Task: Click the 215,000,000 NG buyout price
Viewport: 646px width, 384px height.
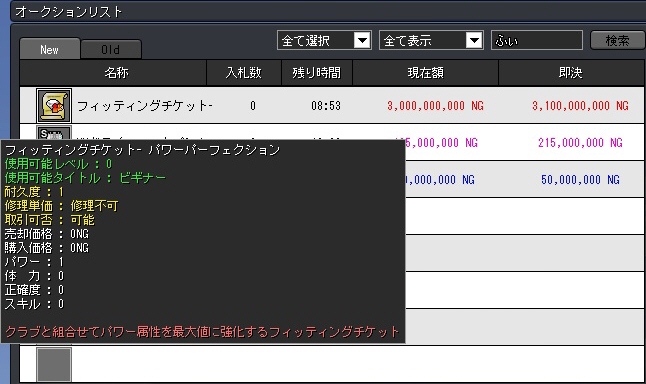Action: [580, 143]
